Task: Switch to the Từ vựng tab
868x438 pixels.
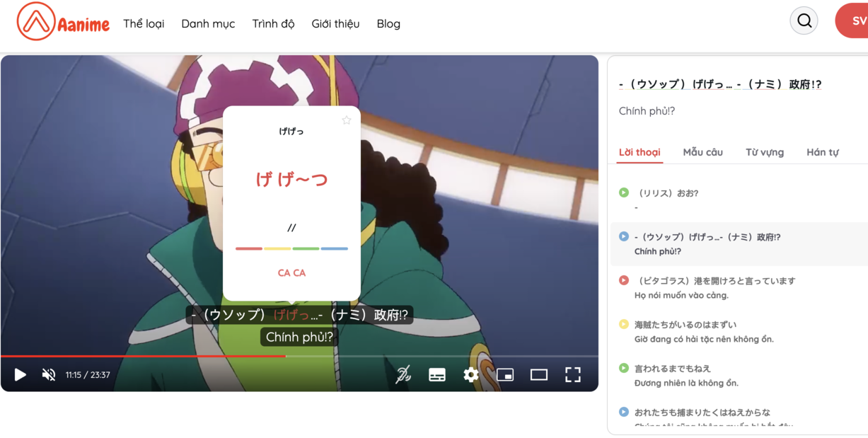Action: coord(764,152)
